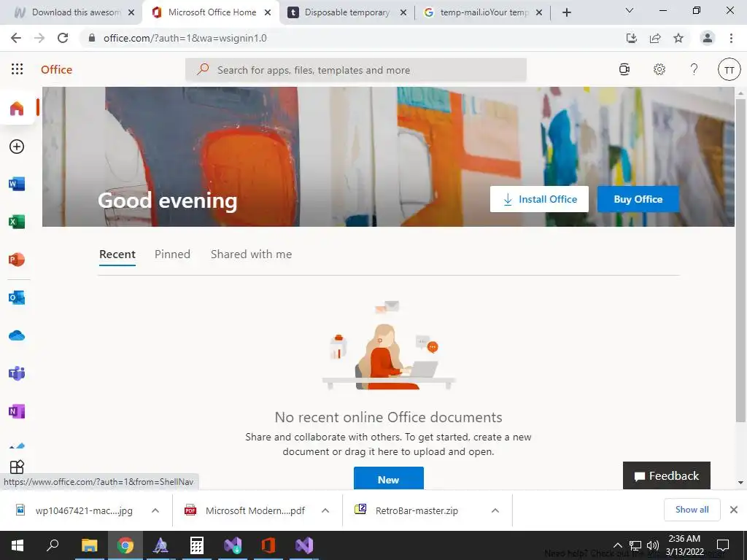This screenshot has width=747, height=560.
Task: Open Chrome three-dot menu
Action: [731, 38]
